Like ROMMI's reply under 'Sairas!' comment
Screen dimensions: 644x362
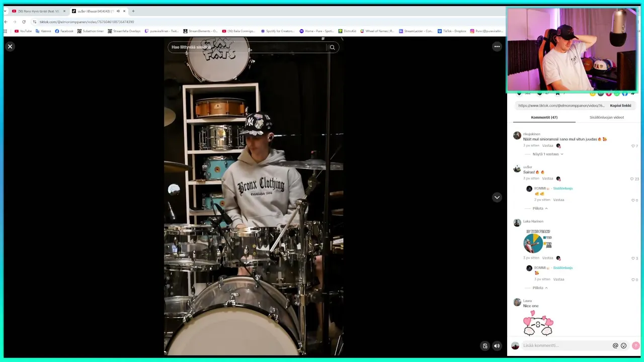click(633, 200)
